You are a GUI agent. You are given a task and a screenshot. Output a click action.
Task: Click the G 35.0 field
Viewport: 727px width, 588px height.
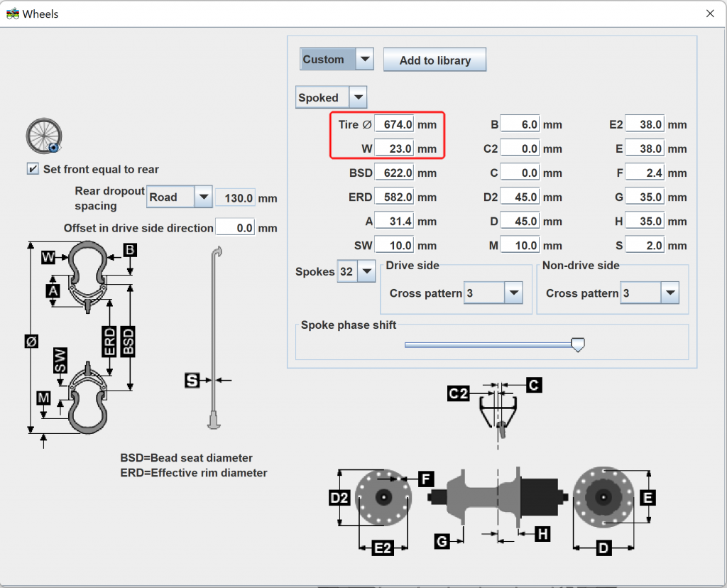[x=645, y=197]
